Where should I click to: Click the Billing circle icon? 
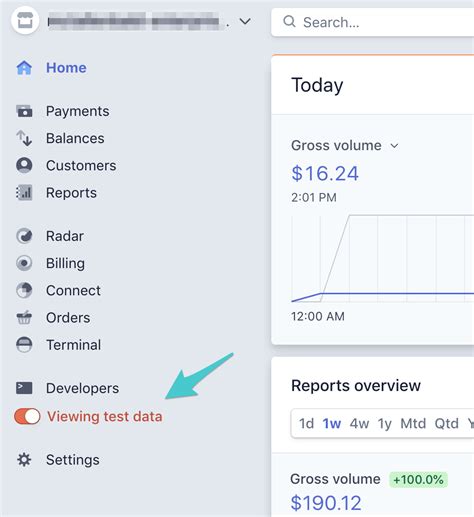[x=24, y=263]
